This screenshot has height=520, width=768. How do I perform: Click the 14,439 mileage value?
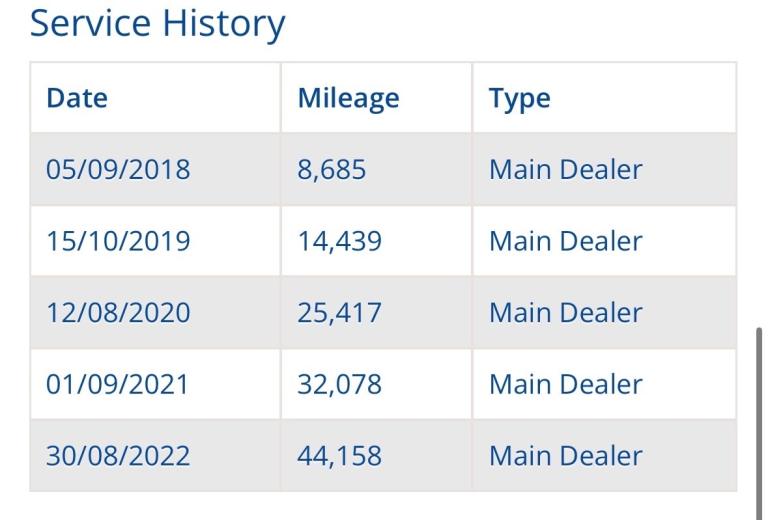(x=339, y=241)
